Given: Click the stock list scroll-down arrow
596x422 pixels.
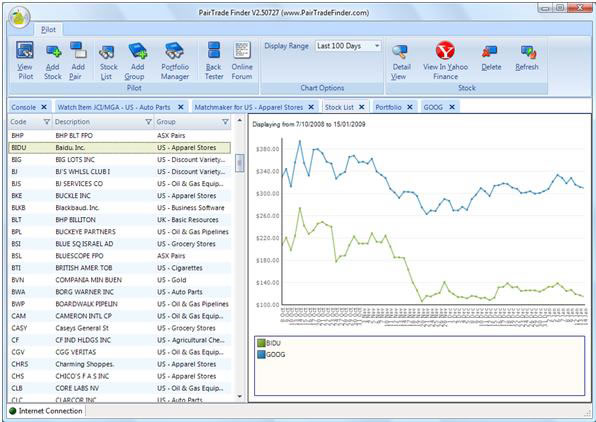Looking at the screenshot, I should pos(240,396).
